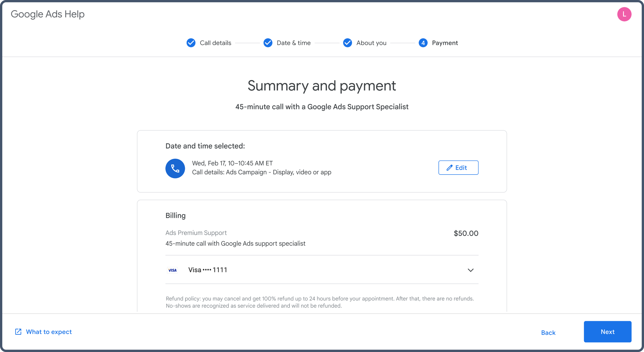Click the $50.00 price amount

tap(466, 233)
